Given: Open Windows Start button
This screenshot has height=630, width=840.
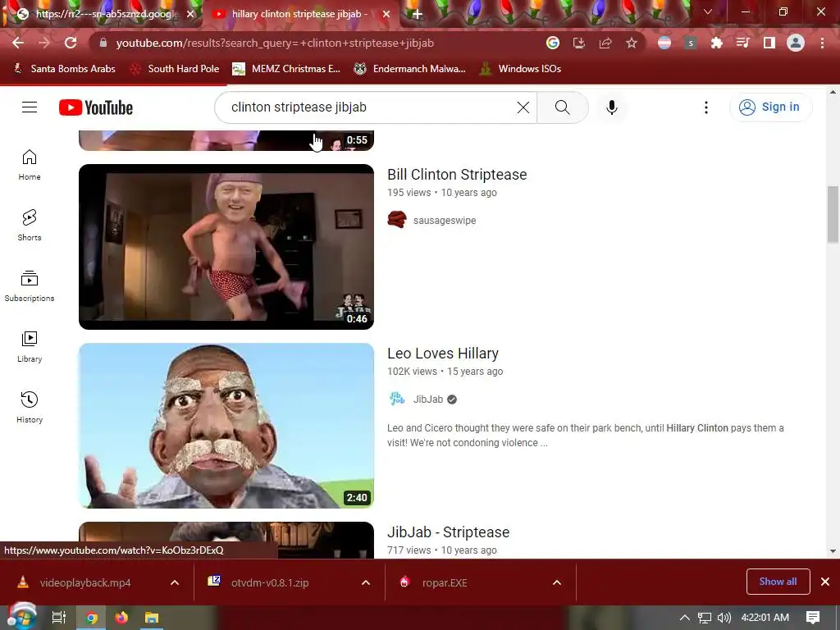Looking at the screenshot, I should point(21,618).
